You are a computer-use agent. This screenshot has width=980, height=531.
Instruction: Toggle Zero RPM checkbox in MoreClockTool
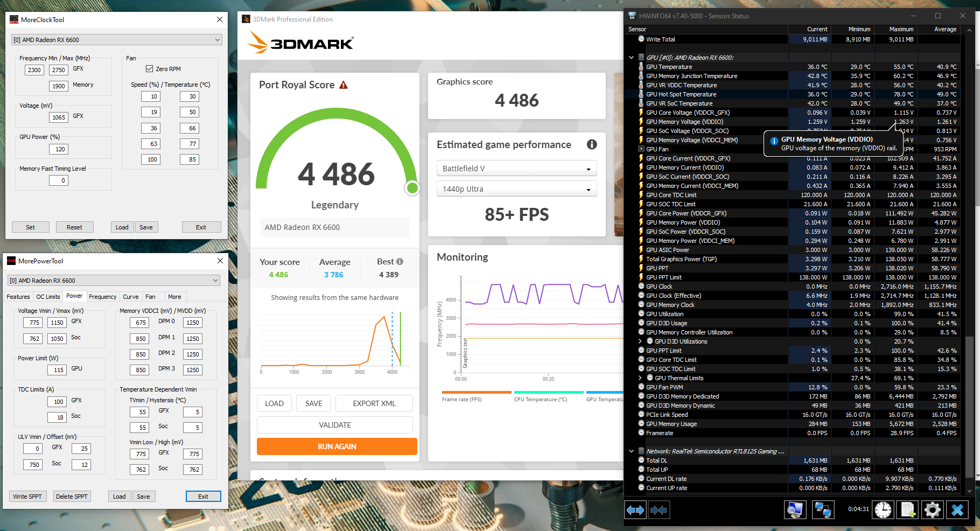point(149,69)
